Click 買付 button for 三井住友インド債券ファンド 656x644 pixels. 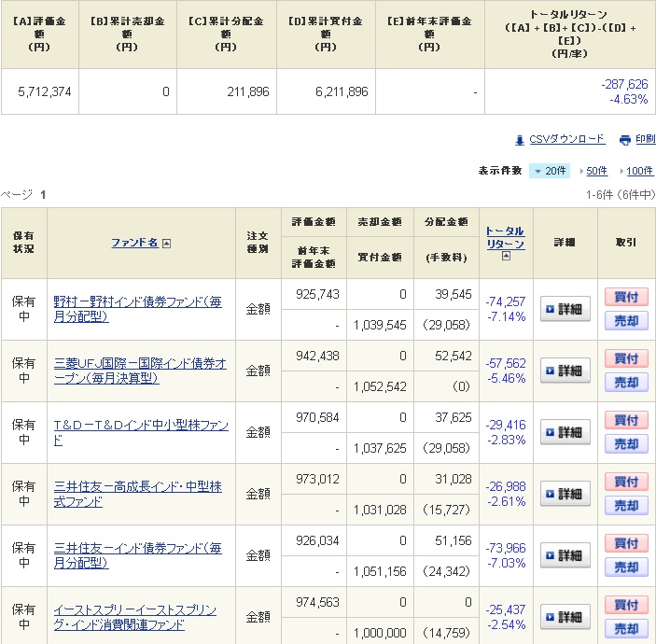[x=626, y=543]
